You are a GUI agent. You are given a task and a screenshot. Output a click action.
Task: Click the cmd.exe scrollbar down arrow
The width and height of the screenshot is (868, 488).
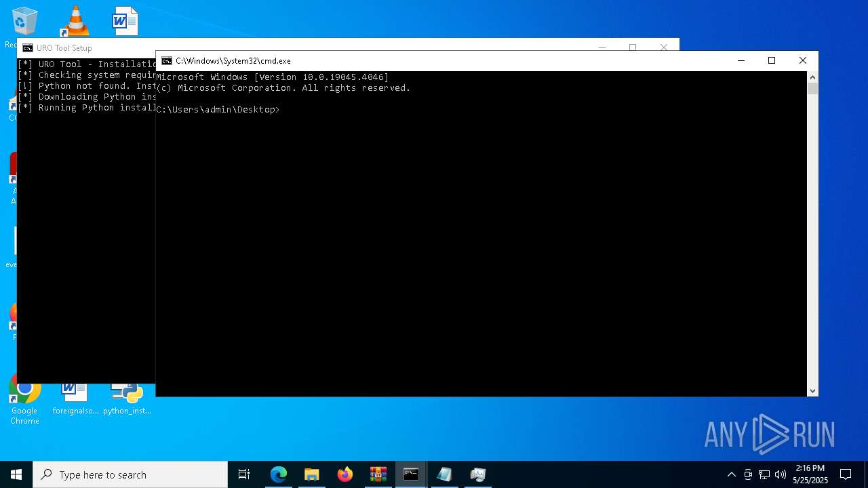point(812,391)
